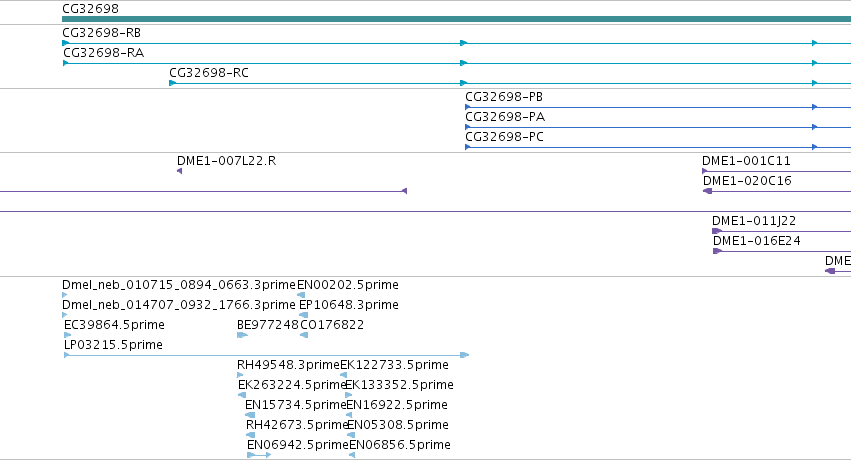Select the thick teal CG32698 gene bar
This screenshot has height=460, width=851.
pyautogui.click(x=456, y=19)
